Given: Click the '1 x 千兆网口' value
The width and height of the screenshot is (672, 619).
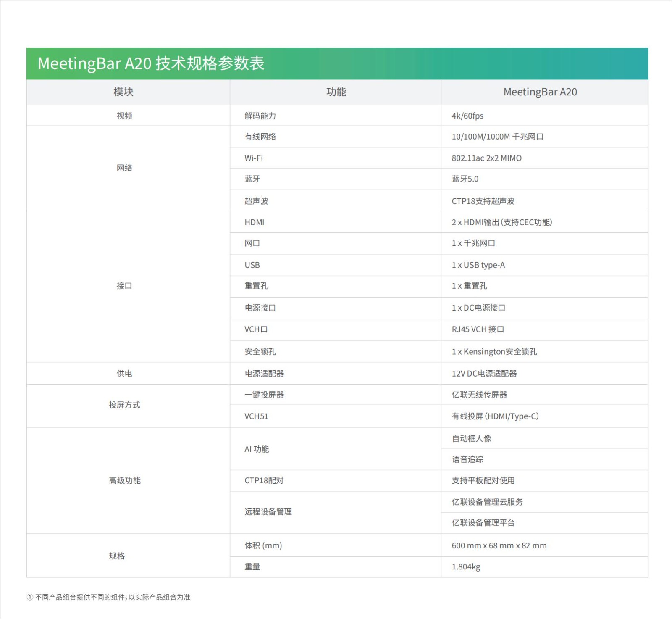Looking at the screenshot, I should (473, 243).
